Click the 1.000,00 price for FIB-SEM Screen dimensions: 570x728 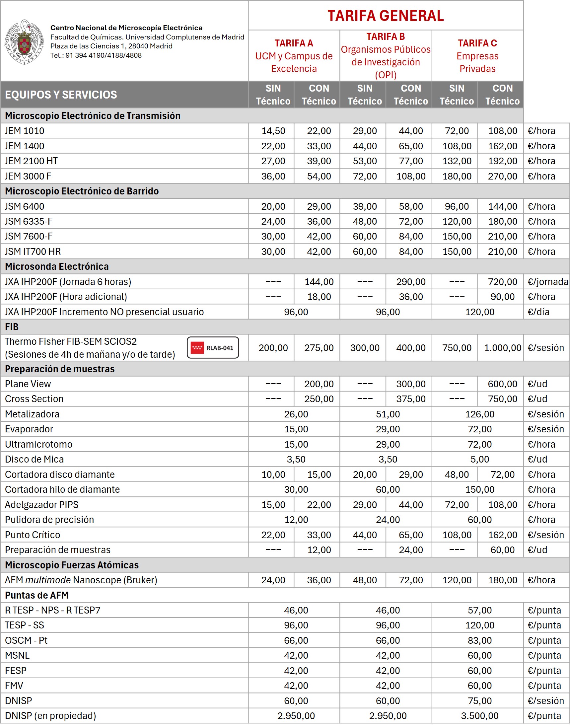click(x=502, y=347)
